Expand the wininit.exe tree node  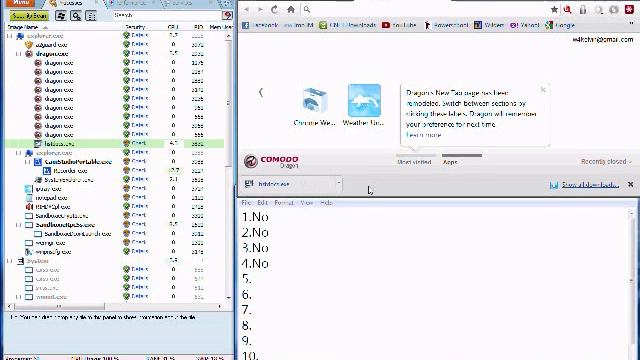pyautogui.click(x=18, y=297)
